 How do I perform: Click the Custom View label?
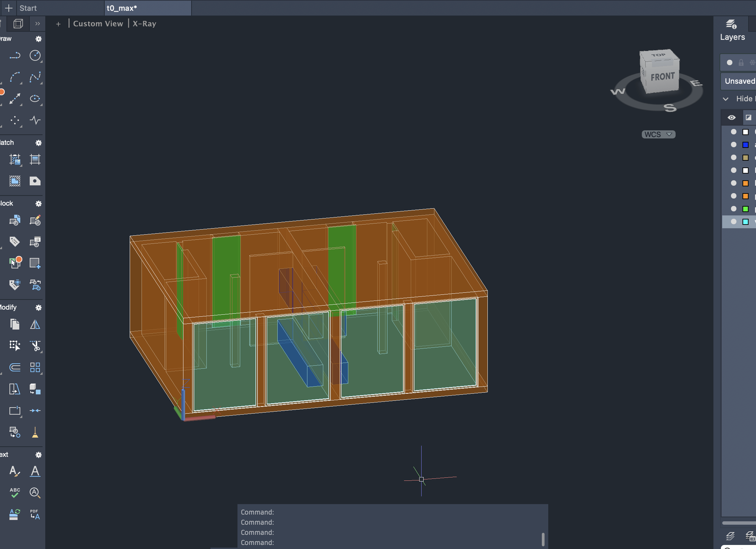[x=98, y=24]
